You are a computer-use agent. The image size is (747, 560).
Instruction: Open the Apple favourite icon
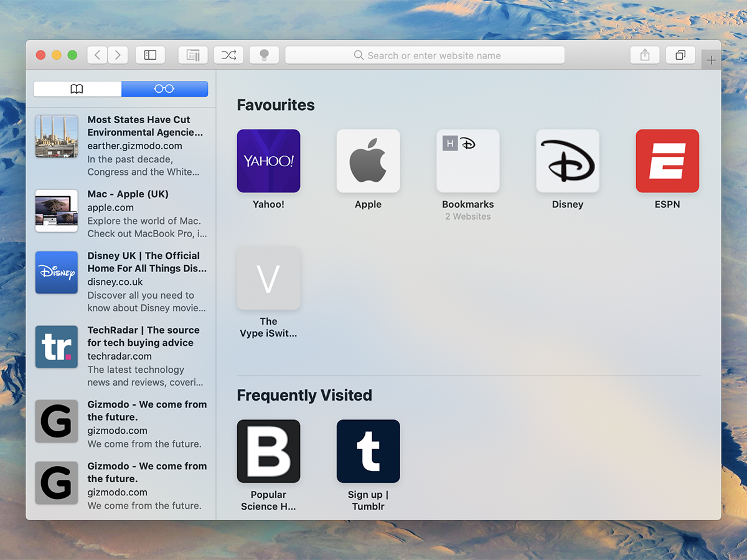pyautogui.click(x=368, y=161)
